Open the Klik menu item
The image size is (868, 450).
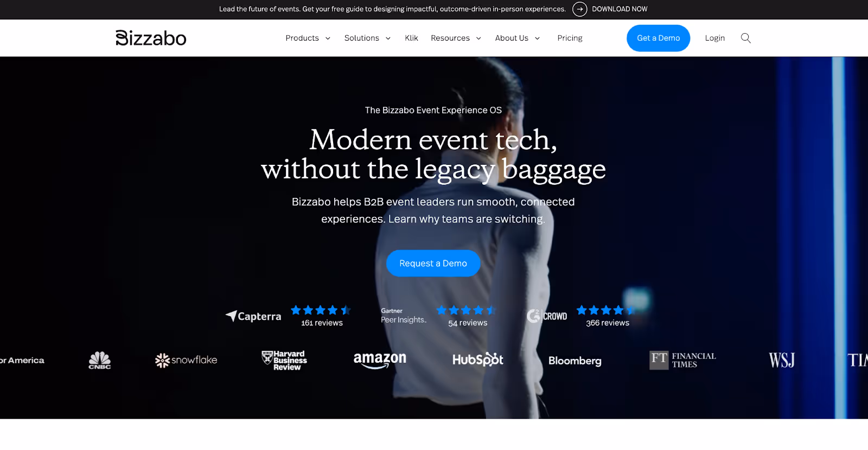pos(411,38)
